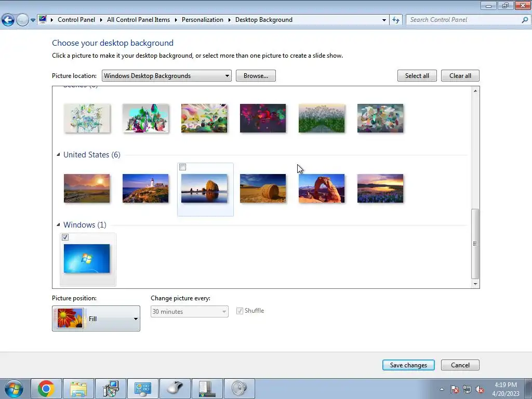Click Cancel button

[x=460, y=365]
